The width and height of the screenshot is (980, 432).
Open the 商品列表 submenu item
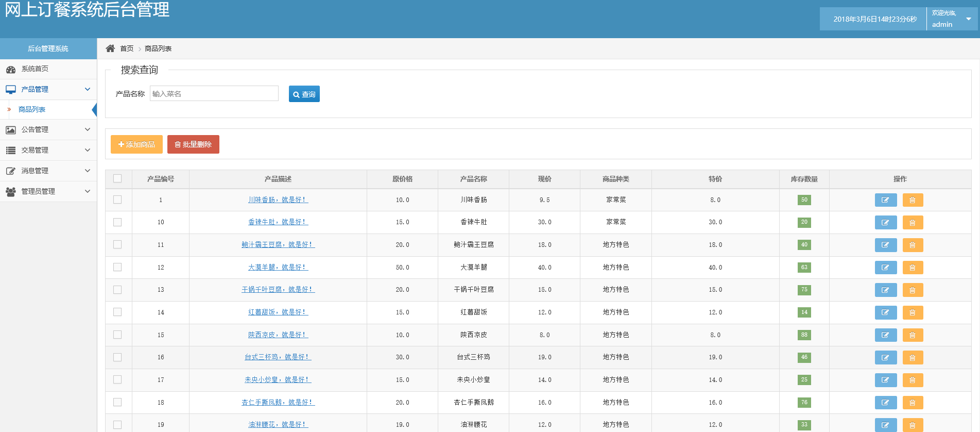[32, 109]
